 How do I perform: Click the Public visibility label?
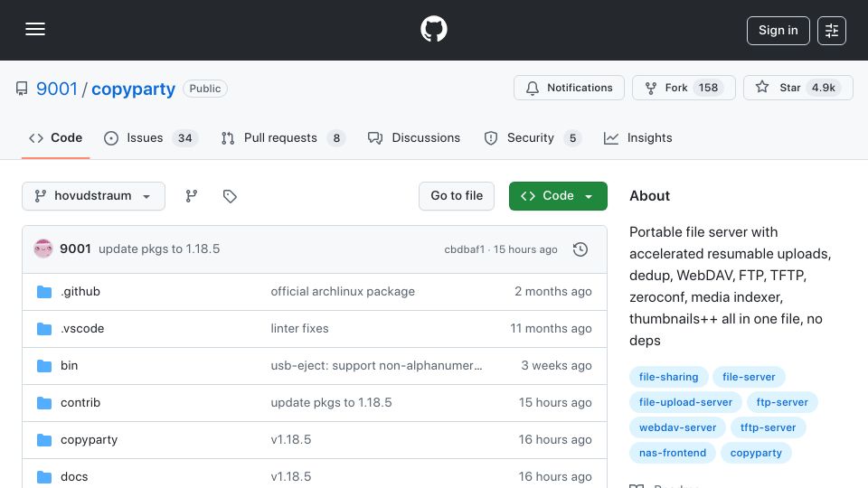tap(205, 89)
